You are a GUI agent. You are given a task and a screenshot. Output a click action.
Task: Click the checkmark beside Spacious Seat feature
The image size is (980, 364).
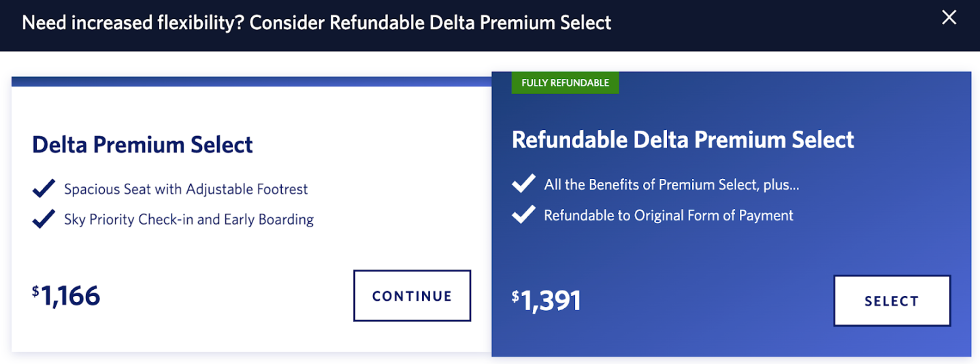click(x=44, y=189)
